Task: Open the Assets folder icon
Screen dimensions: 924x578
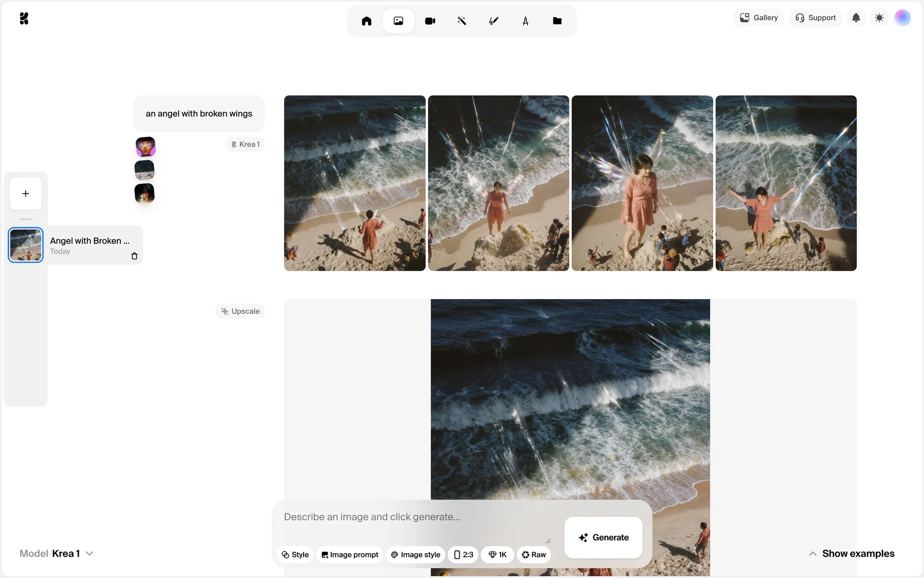Action: tap(557, 21)
